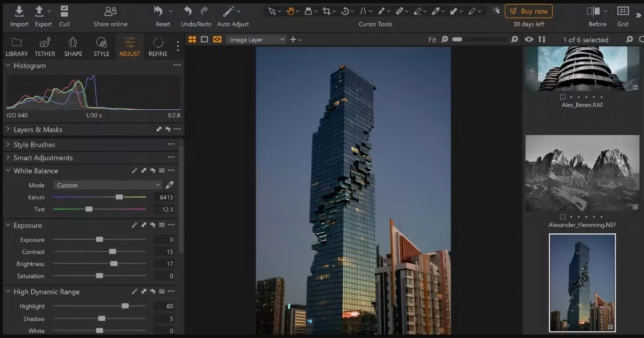Viewport: 644px width, 338px height.
Task: Open the Share online icon
Action: tap(111, 12)
